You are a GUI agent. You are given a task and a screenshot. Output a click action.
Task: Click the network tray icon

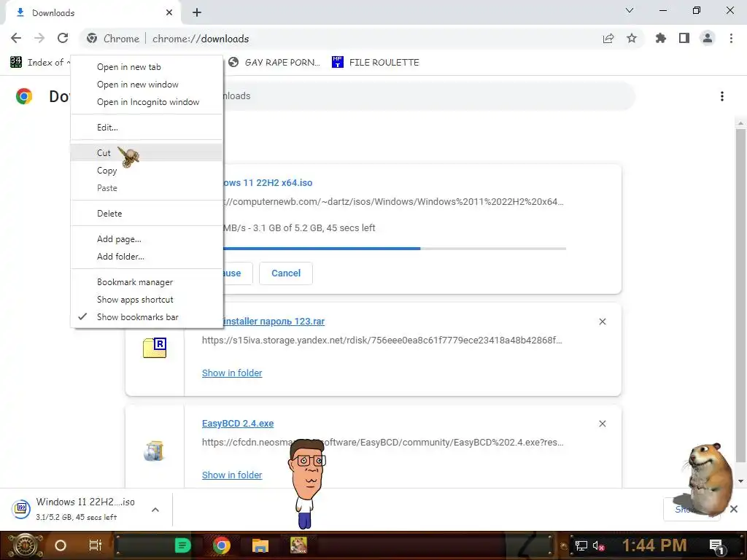[581, 545]
